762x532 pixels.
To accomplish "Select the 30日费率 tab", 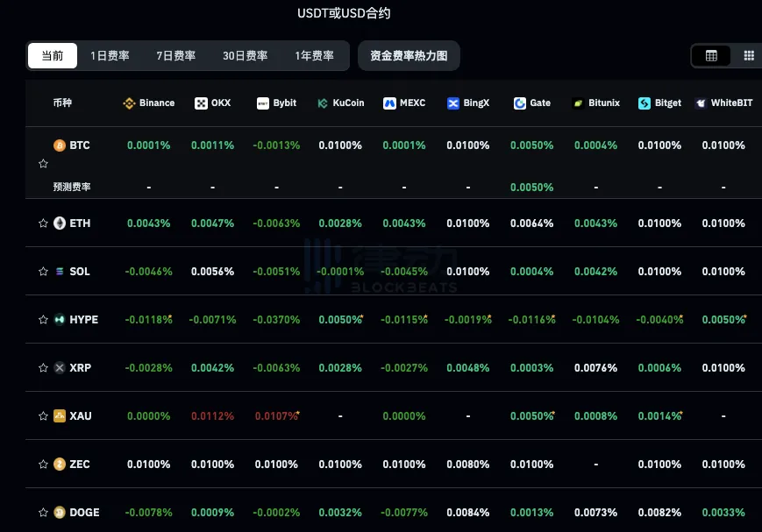I will (245, 56).
